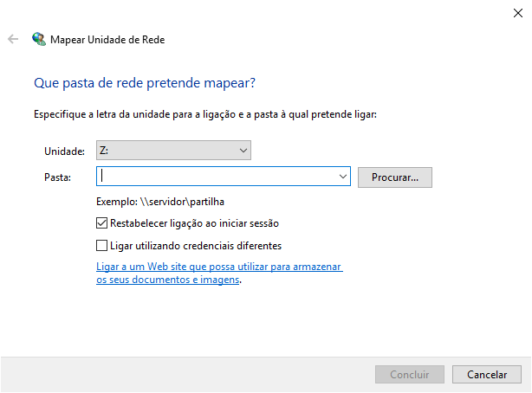Screen dimensions: 532x393
Task: Expand the Pasta folder history arrow
Action: point(344,177)
